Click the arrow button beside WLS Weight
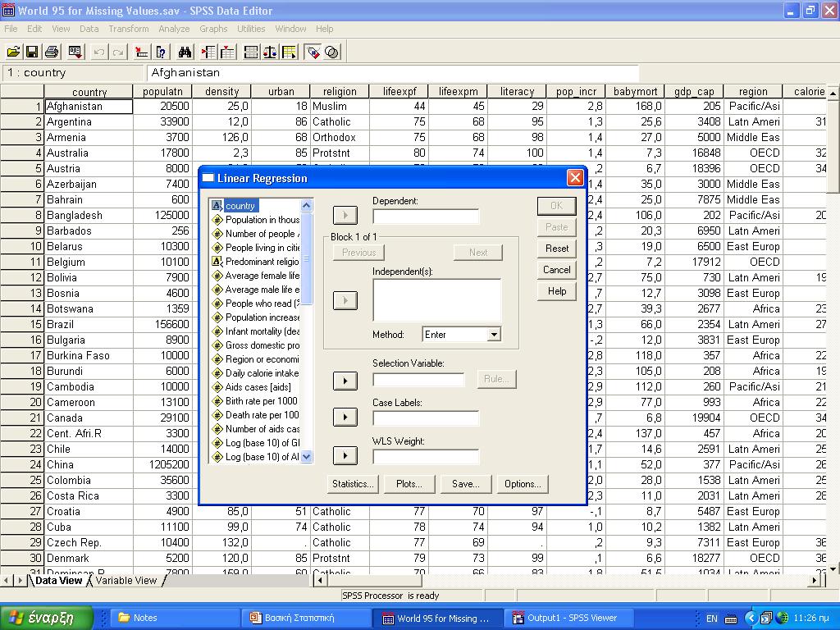Viewport: 840px width, 630px height. click(x=345, y=456)
